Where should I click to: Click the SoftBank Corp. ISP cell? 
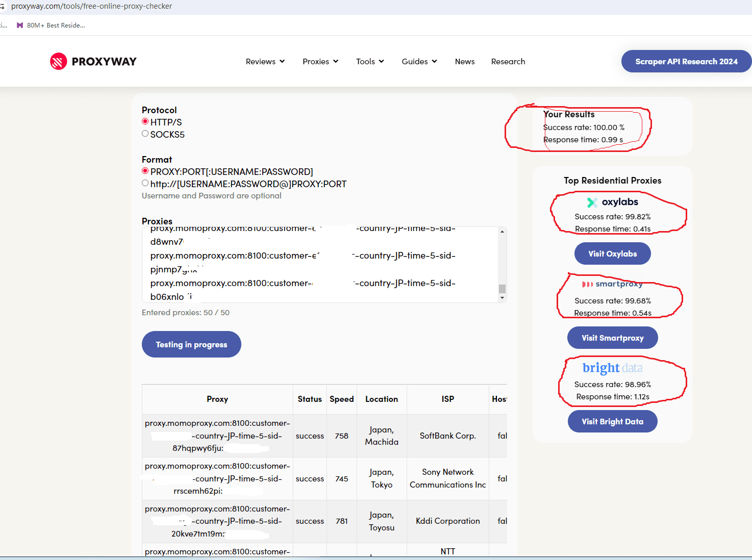coord(447,436)
